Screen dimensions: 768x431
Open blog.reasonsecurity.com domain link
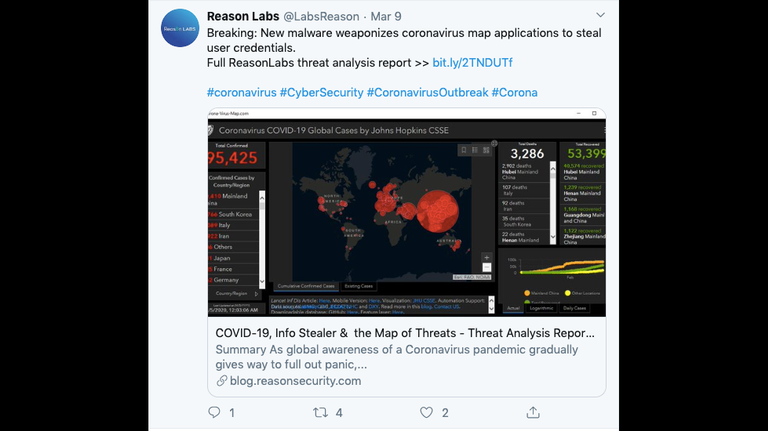coord(295,381)
